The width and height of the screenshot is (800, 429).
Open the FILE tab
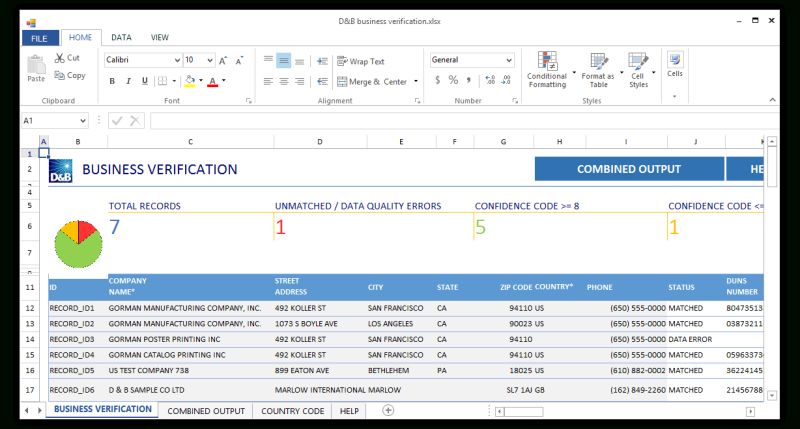(x=39, y=38)
